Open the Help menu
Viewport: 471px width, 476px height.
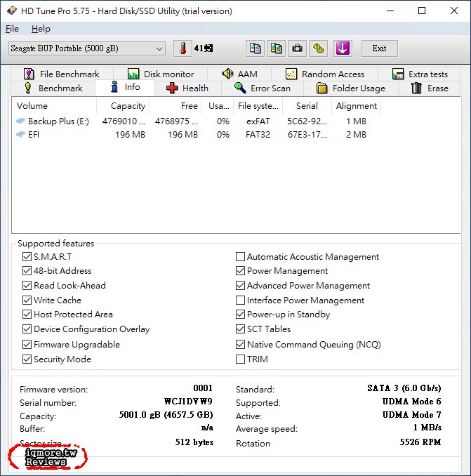pos(41,29)
